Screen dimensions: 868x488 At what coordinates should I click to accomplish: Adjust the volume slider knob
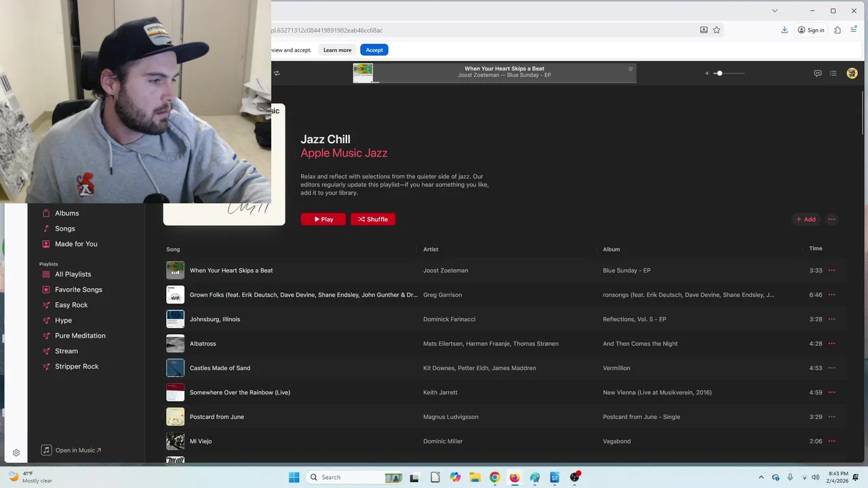719,73
